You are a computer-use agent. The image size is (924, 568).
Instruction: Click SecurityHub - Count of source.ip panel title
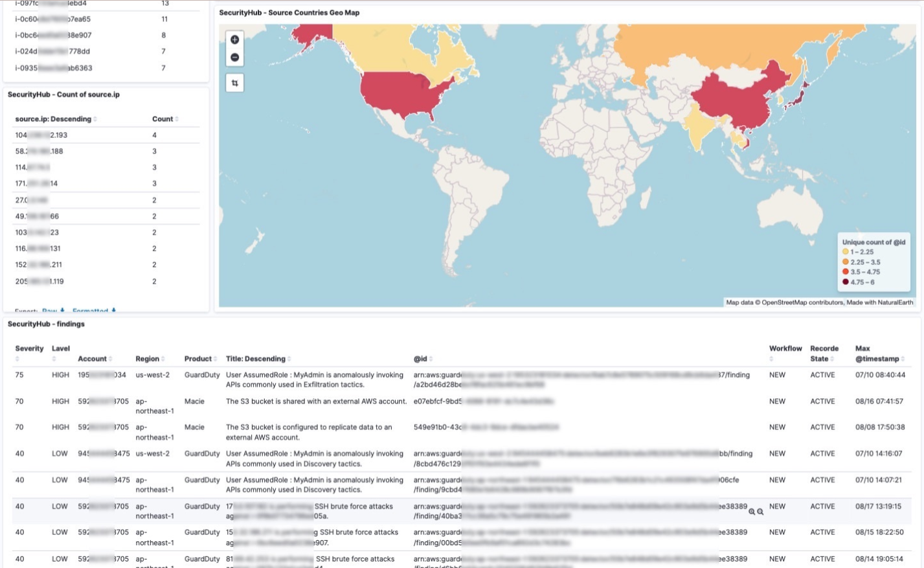[63, 95]
